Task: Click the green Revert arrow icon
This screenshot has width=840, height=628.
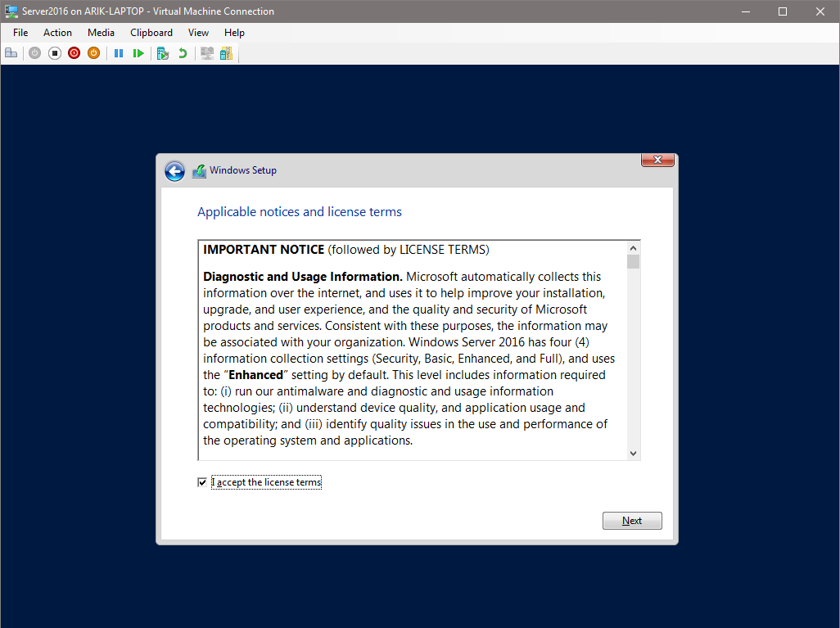Action: pos(183,53)
